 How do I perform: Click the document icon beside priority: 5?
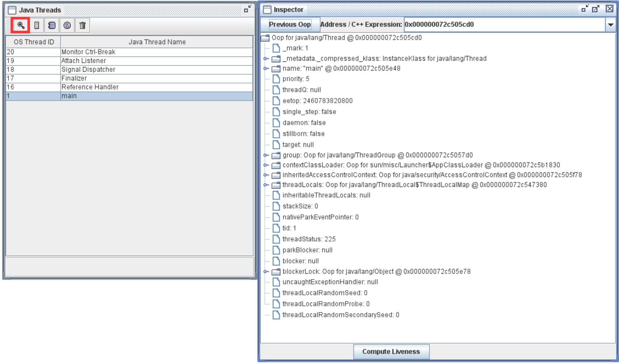click(x=276, y=79)
